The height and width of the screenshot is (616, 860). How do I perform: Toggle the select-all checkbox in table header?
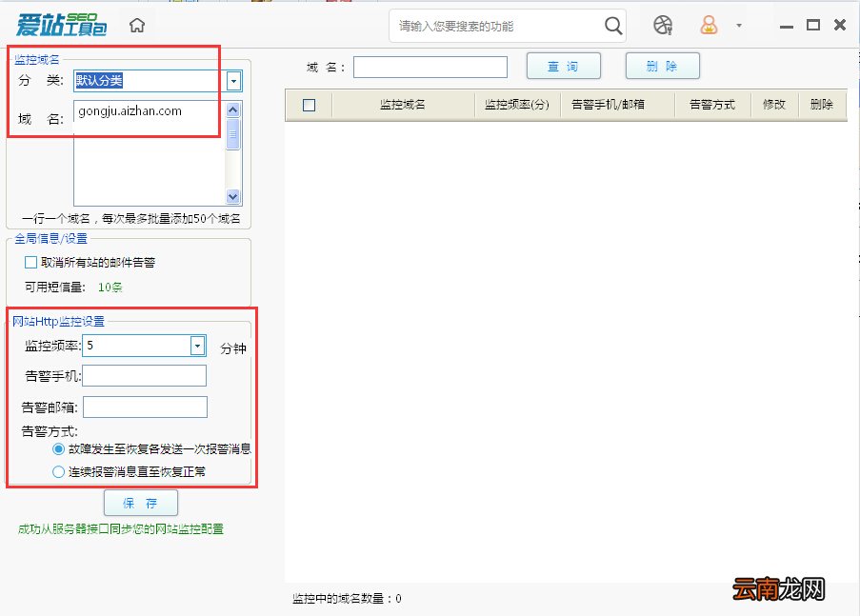pyautogui.click(x=309, y=105)
